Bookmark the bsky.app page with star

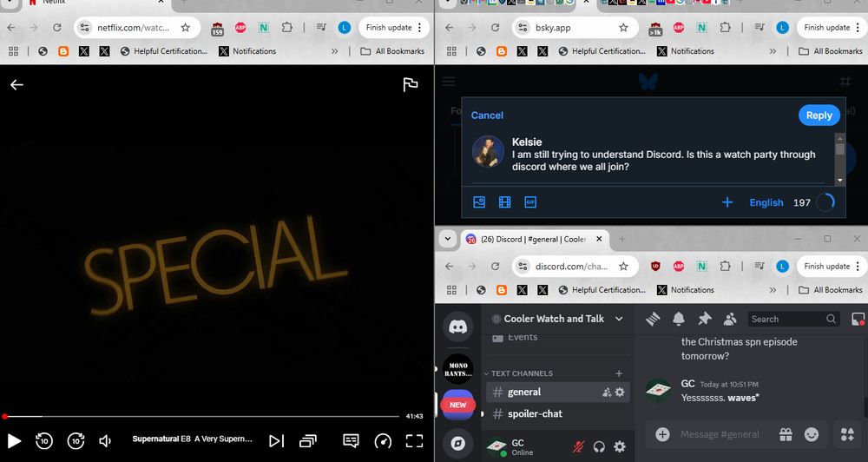tap(623, 28)
